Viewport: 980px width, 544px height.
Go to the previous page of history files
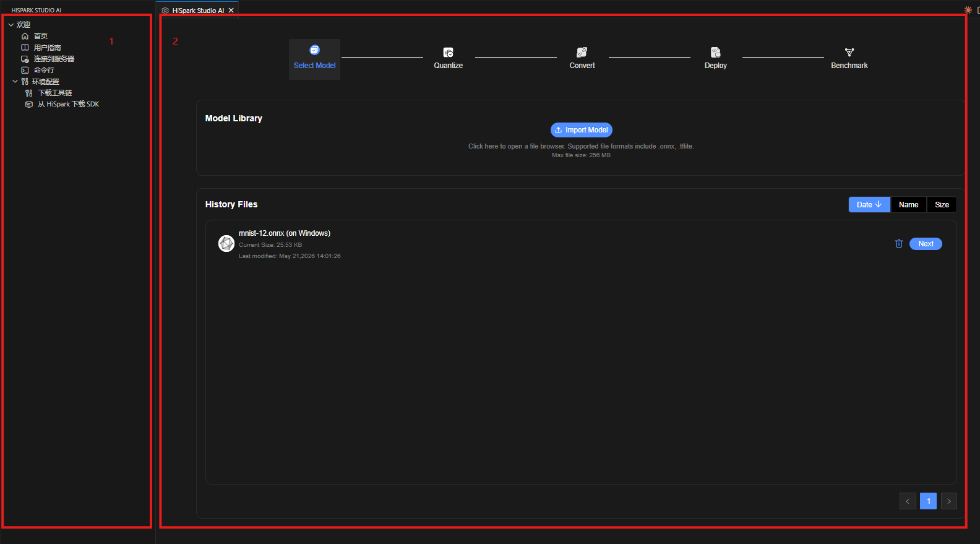coord(908,501)
